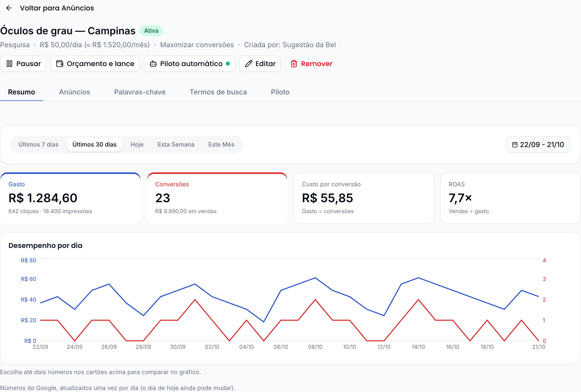The image size is (581, 392).
Task: Enable the ROAS card for comparison
Action: tap(510, 198)
